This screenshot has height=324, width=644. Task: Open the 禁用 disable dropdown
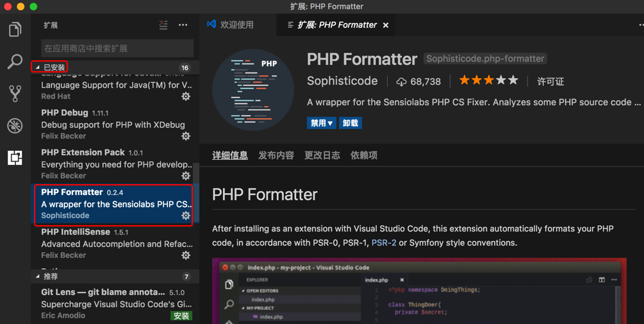(x=322, y=123)
